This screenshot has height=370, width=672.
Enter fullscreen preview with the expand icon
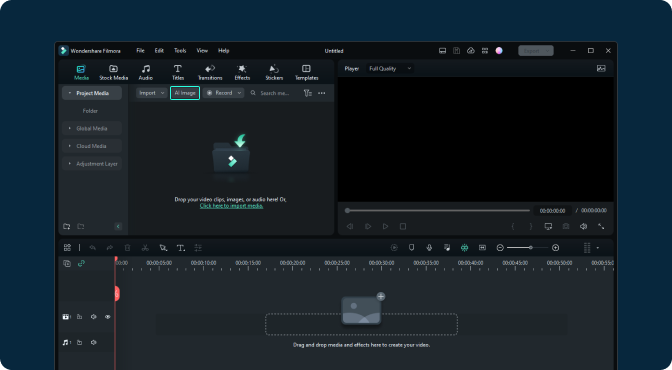tap(601, 226)
